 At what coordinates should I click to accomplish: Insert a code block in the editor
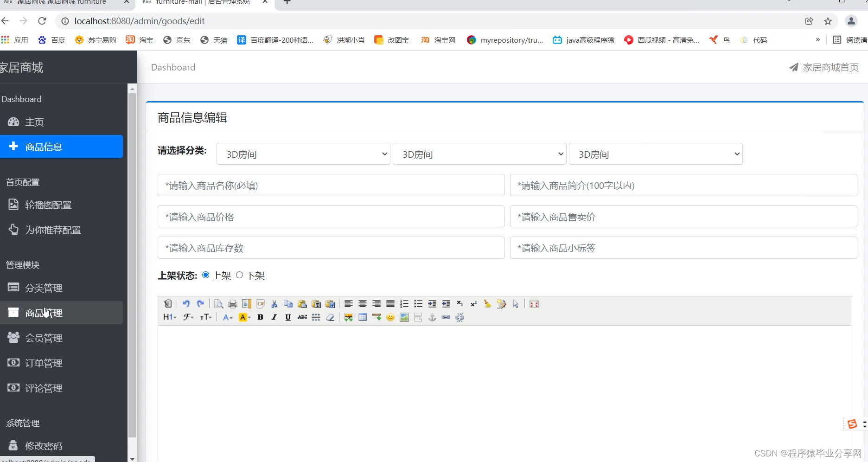pyautogui.click(x=261, y=304)
